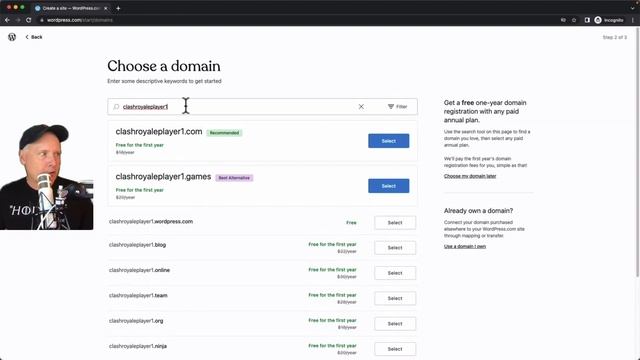This screenshot has width=640, height=360.
Task: Open the browser three-dot menu
Action: (x=633, y=20)
